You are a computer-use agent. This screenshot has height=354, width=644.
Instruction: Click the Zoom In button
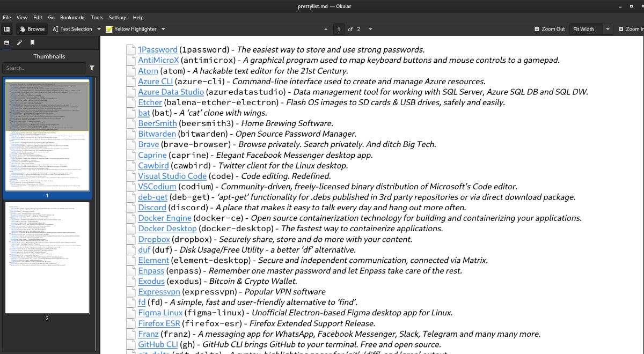point(630,29)
